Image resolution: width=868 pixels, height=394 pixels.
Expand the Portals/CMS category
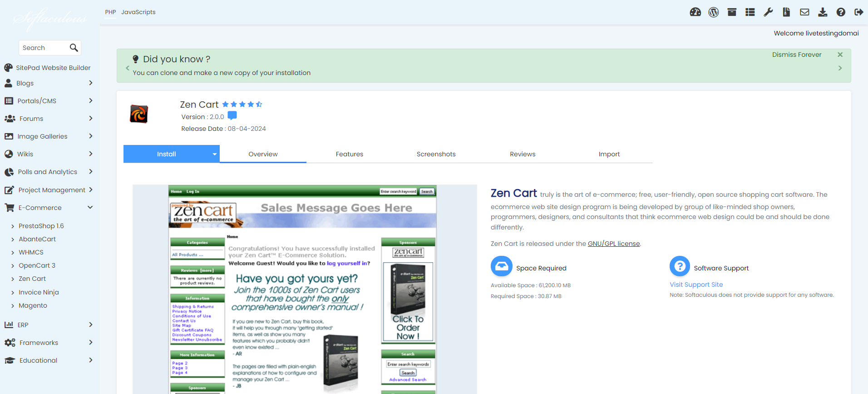tap(48, 101)
